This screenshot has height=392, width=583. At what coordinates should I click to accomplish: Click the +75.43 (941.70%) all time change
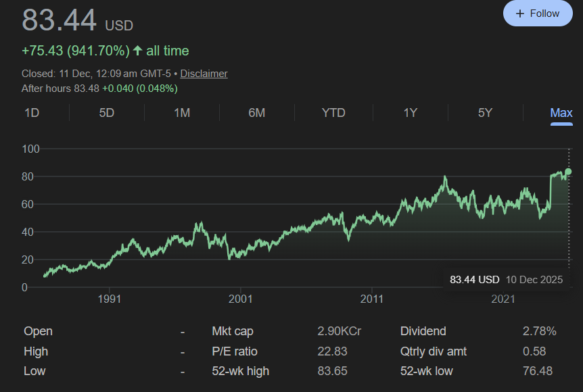pyautogui.click(x=106, y=51)
